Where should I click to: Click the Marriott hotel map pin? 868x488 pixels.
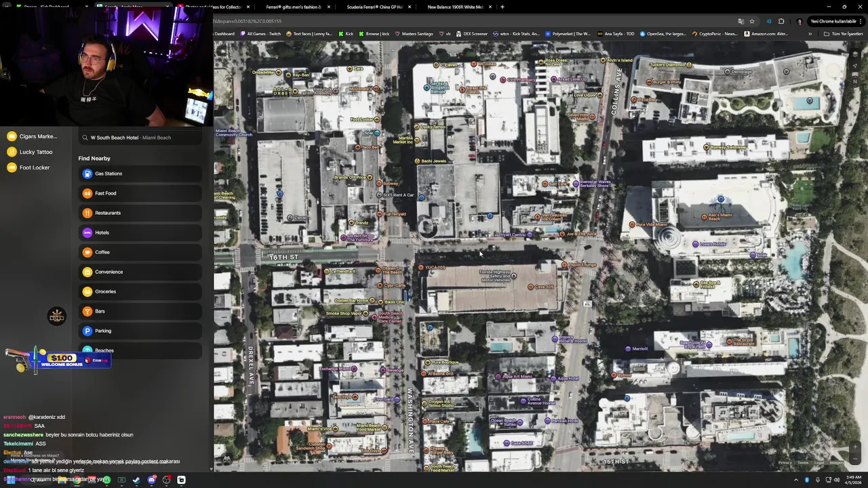pyautogui.click(x=628, y=349)
